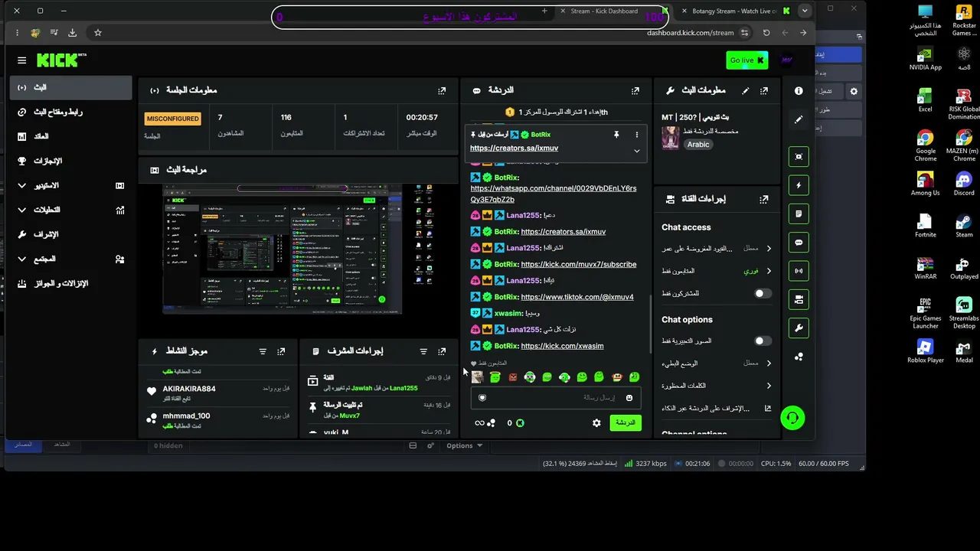Click the Go live button
The height and width of the screenshot is (551, 980).
click(746, 60)
